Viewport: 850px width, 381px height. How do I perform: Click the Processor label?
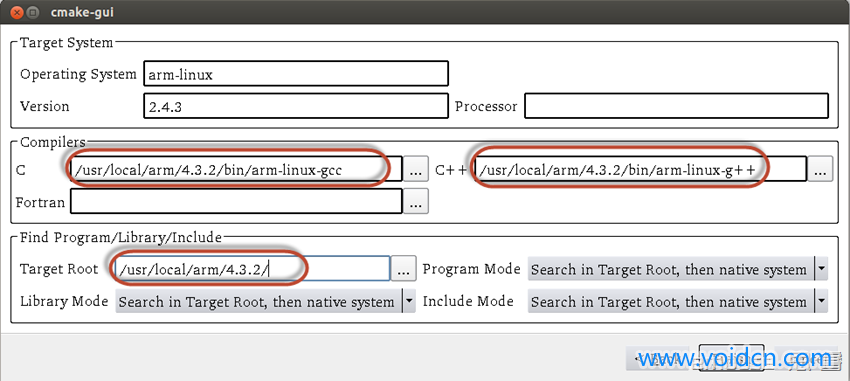[486, 106]
